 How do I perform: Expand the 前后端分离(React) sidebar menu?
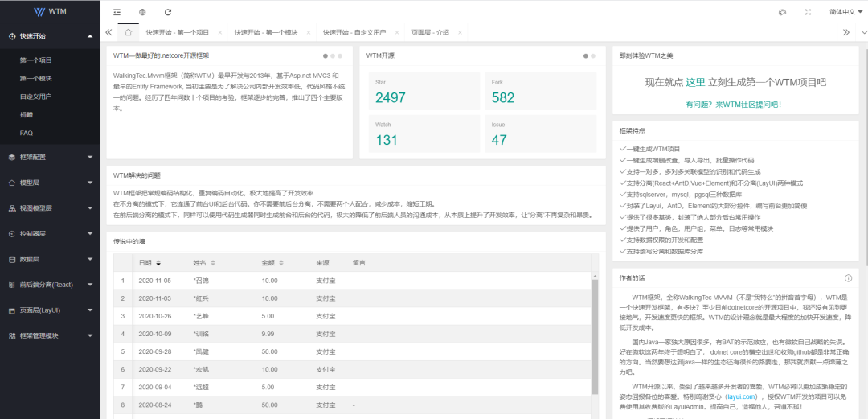pyautogui.click(x=50, y=285)
